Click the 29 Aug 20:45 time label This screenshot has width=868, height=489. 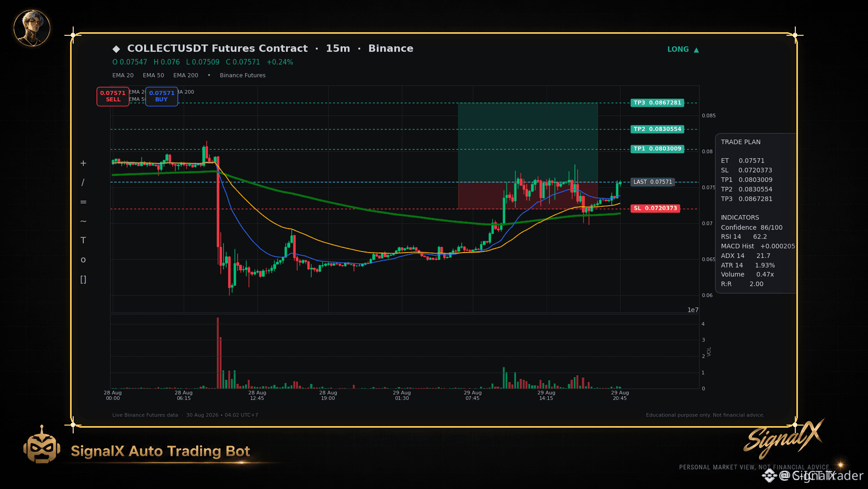[620, 395]
